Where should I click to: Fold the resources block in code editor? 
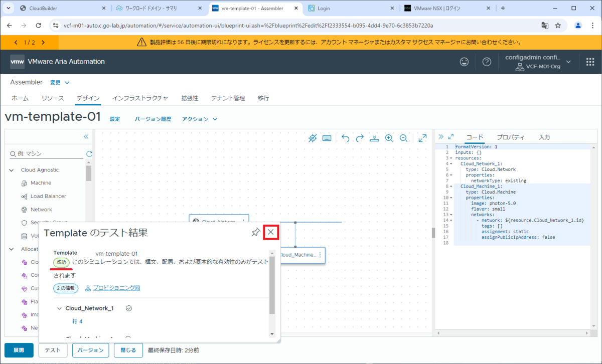tap(451, 157)
